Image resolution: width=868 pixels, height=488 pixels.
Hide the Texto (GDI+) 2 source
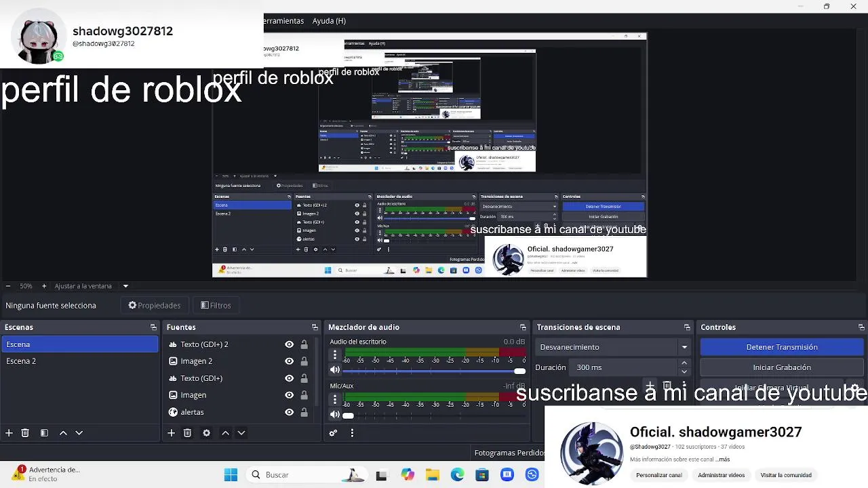(290, 344)
